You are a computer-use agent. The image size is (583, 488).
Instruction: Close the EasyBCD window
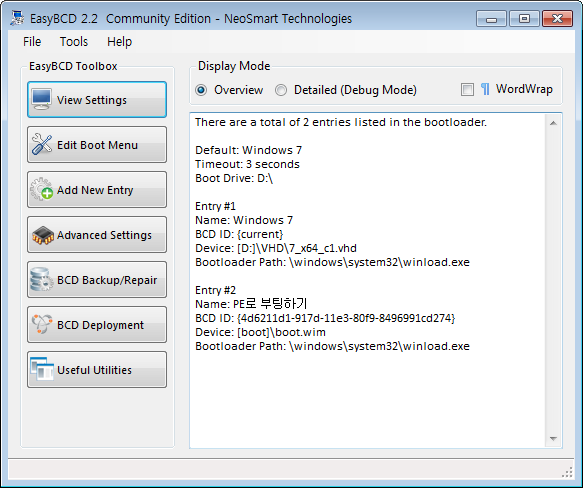(557, 19)
